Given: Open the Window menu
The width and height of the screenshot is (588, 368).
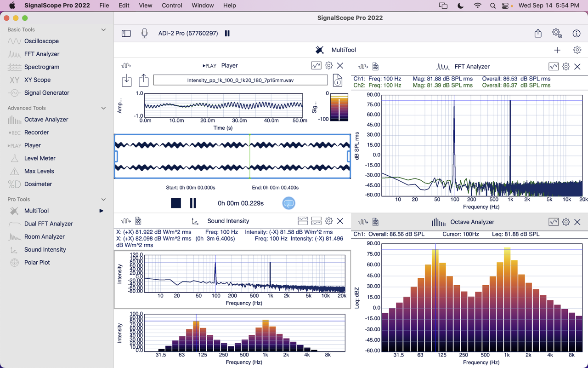Looking at the screenshot, I should (x=203, y=6).
